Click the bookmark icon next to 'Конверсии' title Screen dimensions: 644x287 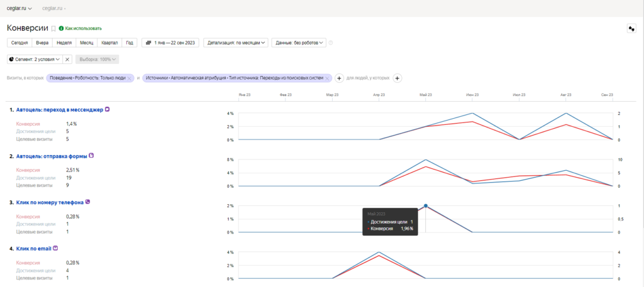point(53,29)
